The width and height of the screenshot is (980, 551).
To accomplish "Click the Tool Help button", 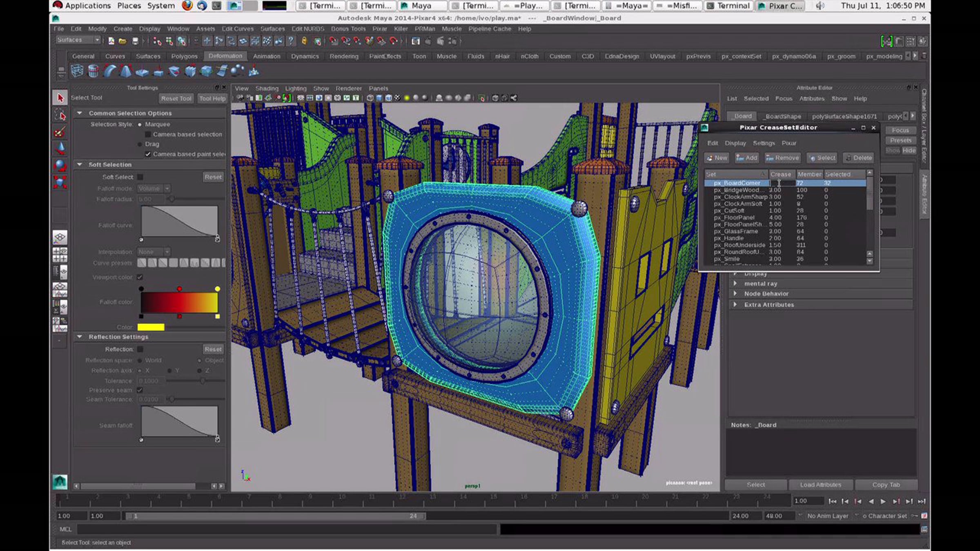I will point(212,98).
